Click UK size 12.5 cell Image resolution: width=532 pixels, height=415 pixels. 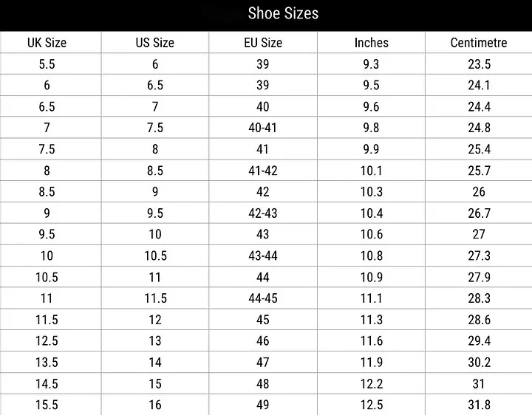coord(47,340)
